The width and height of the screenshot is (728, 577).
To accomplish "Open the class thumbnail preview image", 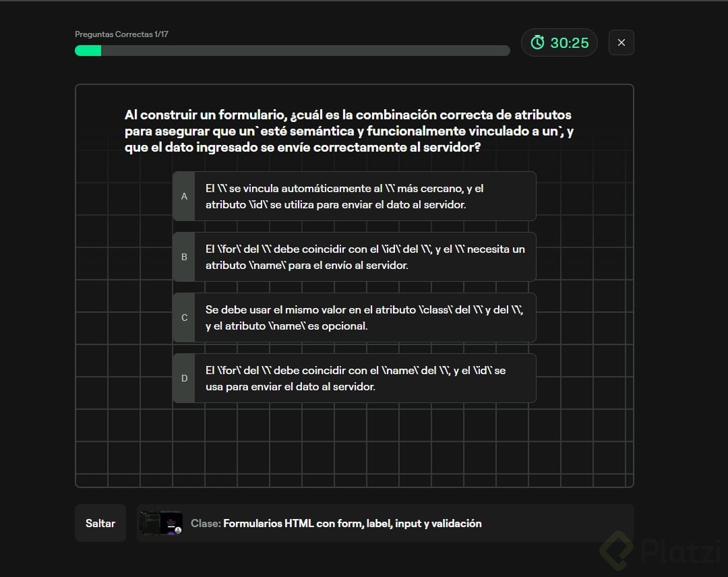I will click(160, 523).
